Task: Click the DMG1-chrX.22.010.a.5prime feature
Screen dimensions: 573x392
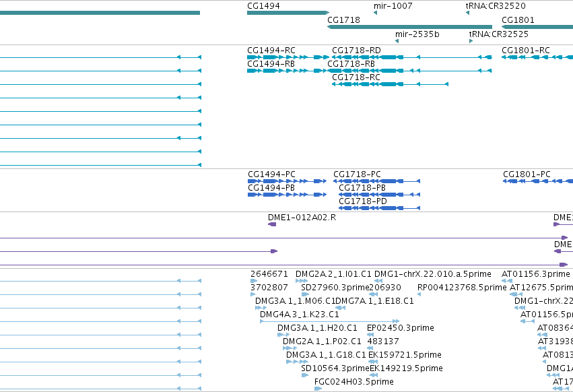Action: pyautogui.click(x=378, y=281)
